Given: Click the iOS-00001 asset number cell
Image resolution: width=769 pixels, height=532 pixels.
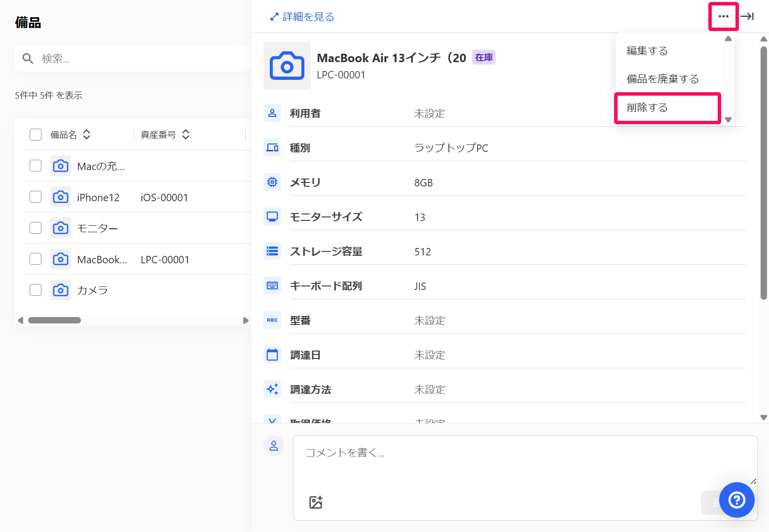Looking at the screenshot, I should (164, 197).
